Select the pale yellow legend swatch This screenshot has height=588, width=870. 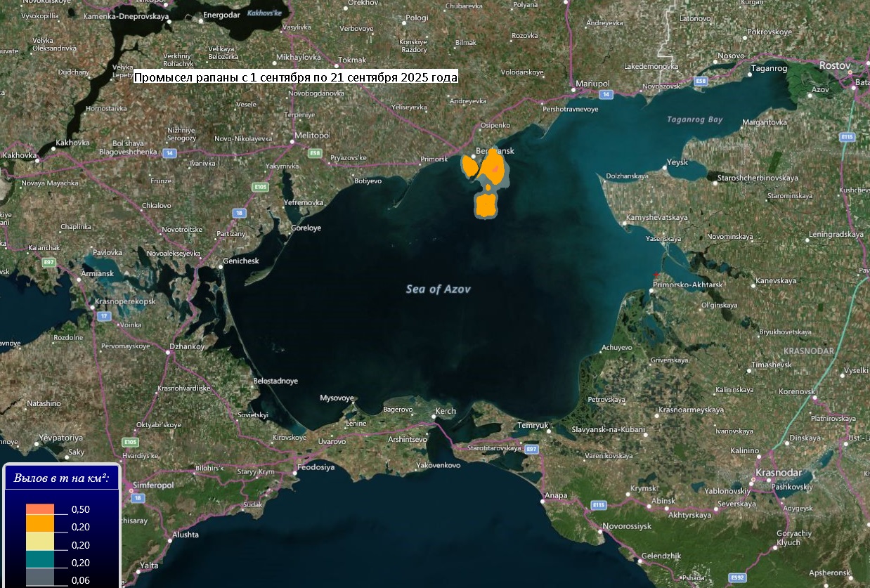pos(40,544)
